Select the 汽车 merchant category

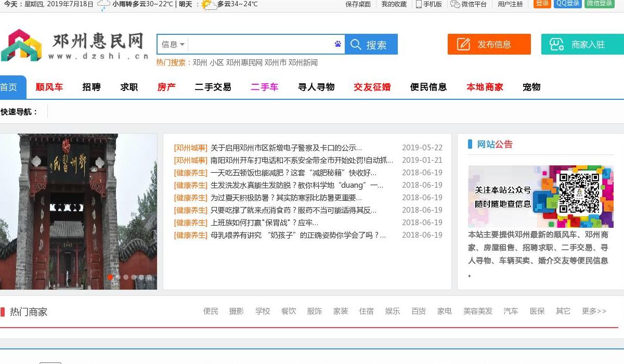coord(511,311)
